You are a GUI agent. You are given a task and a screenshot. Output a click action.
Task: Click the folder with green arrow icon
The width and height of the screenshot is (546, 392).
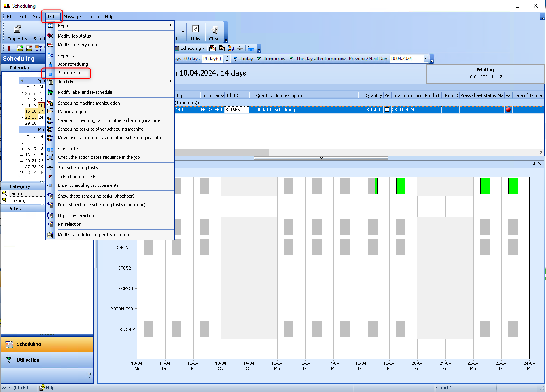click(x=20, y=48)
